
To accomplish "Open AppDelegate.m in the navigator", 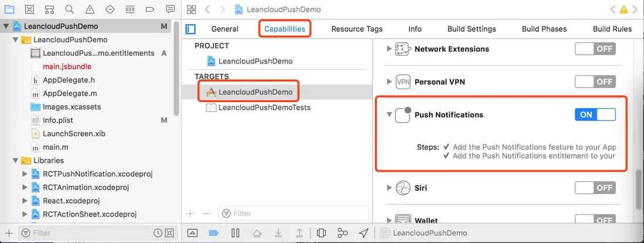I will point(70,93).
